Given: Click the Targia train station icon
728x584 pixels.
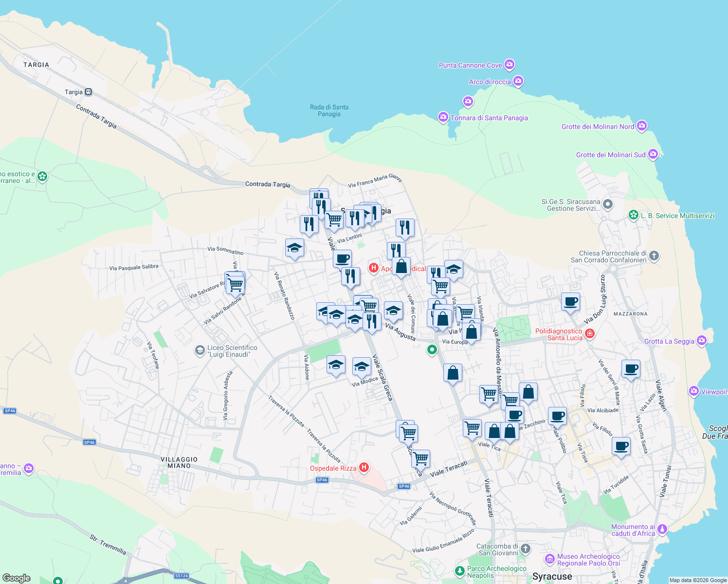Looking at the screenshot, I should (x=88, y=91).
